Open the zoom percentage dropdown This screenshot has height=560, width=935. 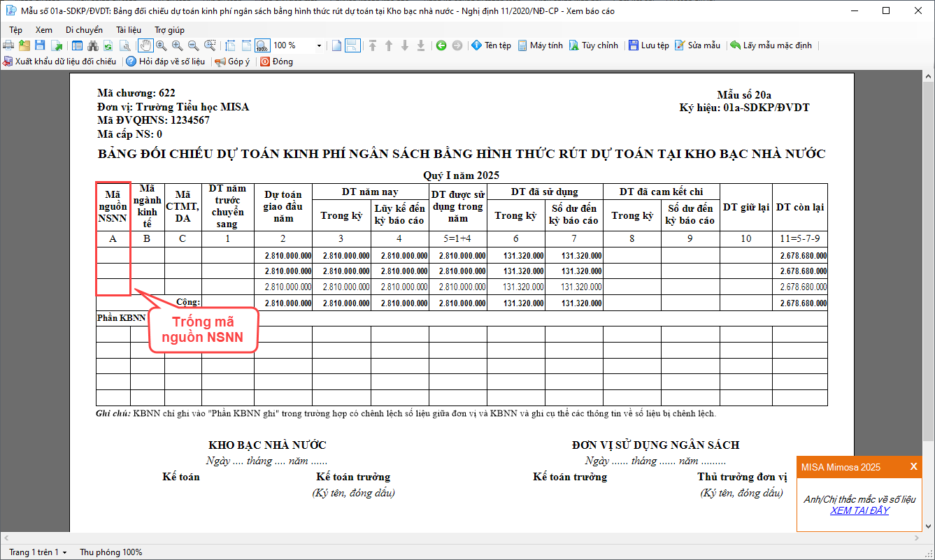point(319,45)
